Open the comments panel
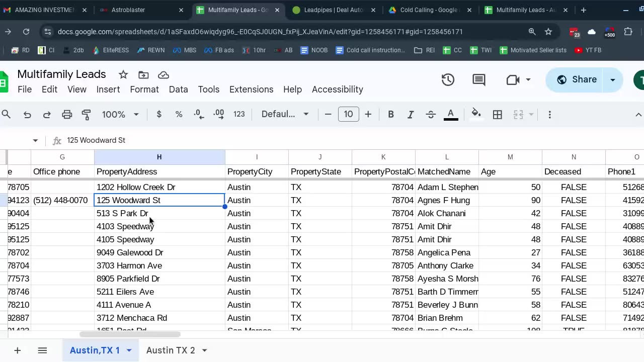The width and height of the screenshot is (644, 362). 479,79
